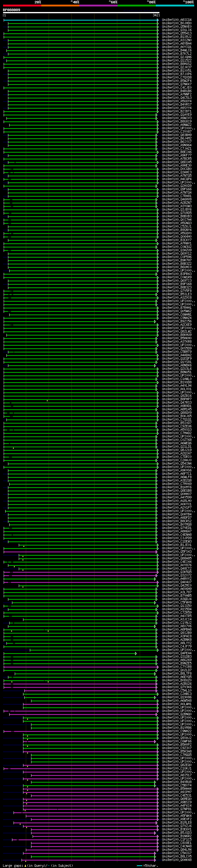The image size is (197, 868).
Task: Select hit label UniRef100_B2IBT1
Action: [x=177, y=111]
